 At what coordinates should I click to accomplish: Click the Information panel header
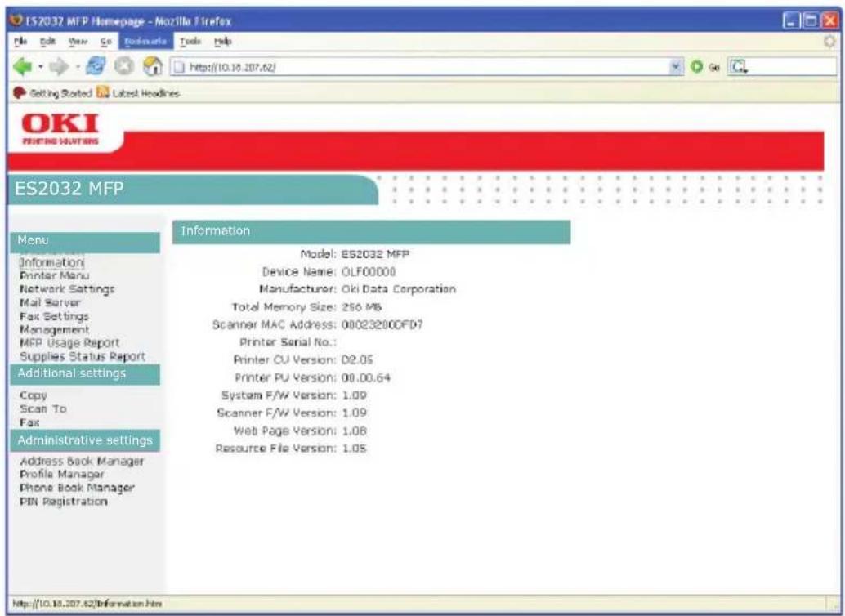[x=371, y=231]
